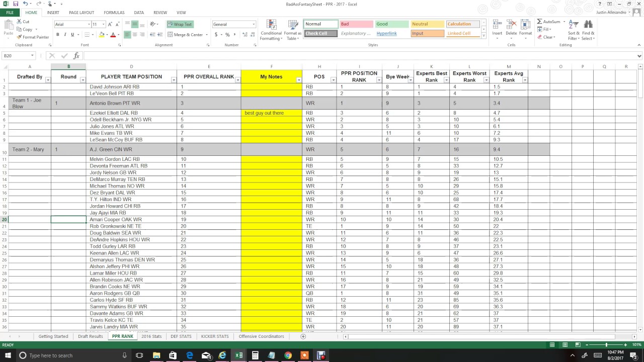This screenshot has width=644, height=362.
Task: Expand the Merge & Center dropdown arrow
Action: (207, 35)
